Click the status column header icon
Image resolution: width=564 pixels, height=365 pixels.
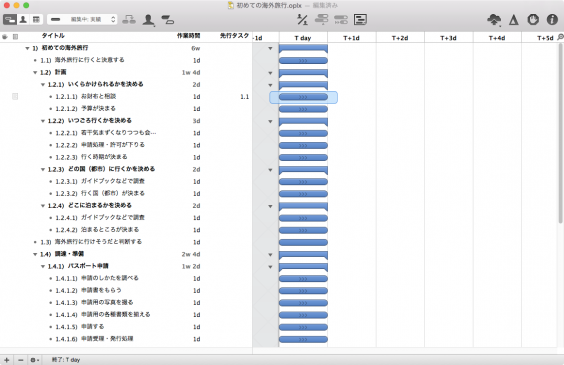[x=5, y=36]
